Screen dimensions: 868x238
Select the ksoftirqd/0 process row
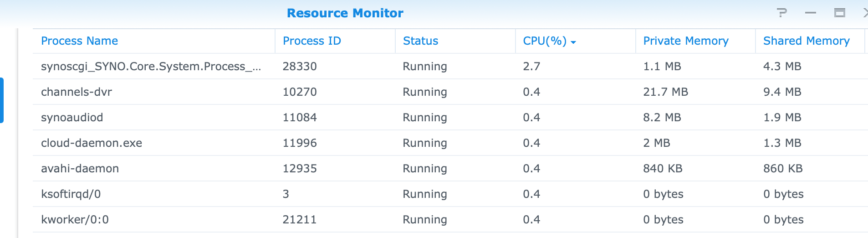point(71,194)
